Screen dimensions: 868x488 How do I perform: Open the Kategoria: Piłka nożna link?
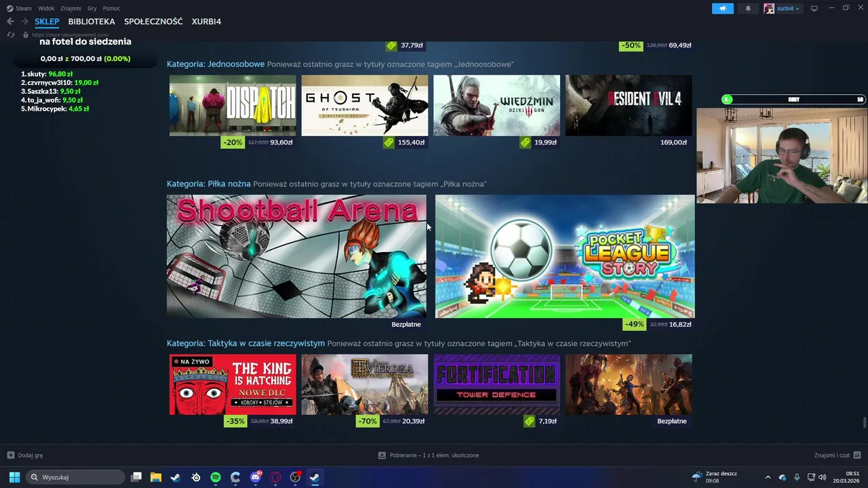point(209,184)
